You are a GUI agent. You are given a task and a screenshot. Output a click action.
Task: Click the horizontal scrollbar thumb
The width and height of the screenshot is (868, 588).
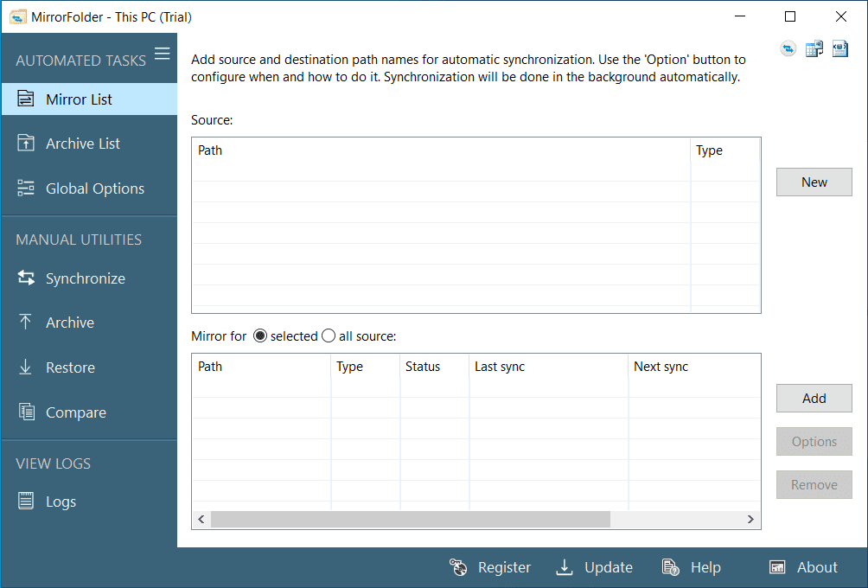pos(410,520)
